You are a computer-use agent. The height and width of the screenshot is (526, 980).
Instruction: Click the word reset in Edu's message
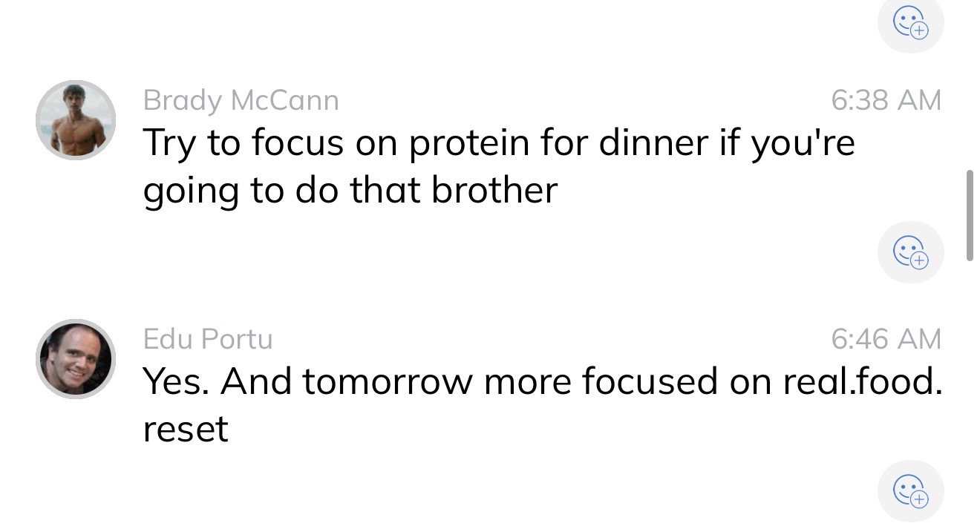184,429
